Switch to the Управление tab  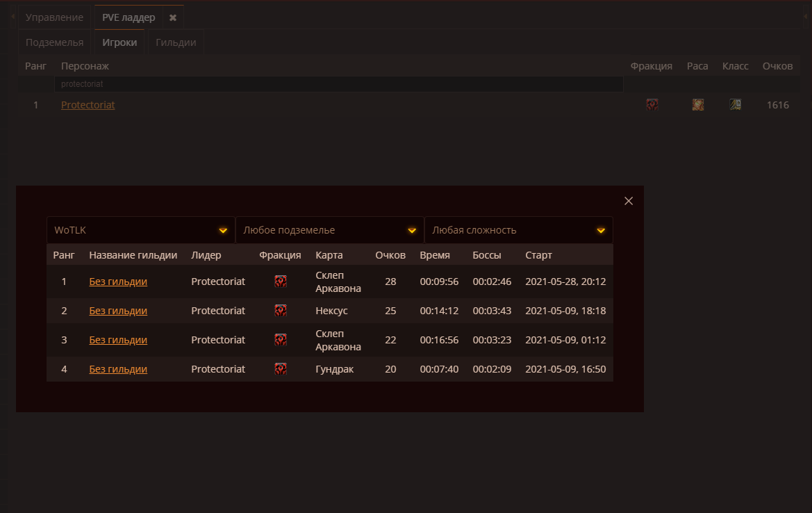pos(54,17)
